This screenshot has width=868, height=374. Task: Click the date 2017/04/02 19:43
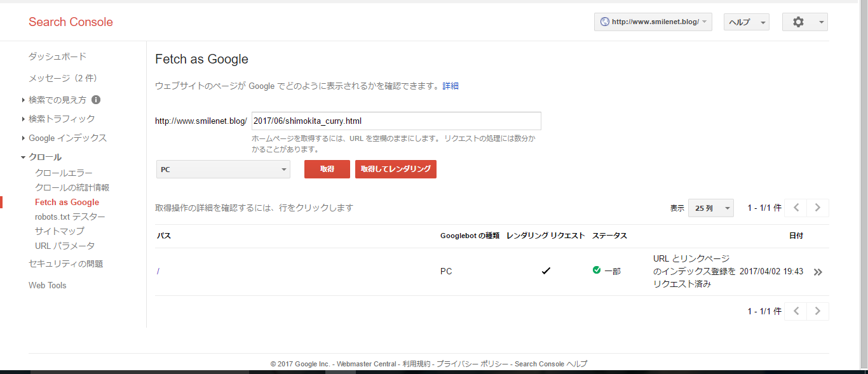771,271
